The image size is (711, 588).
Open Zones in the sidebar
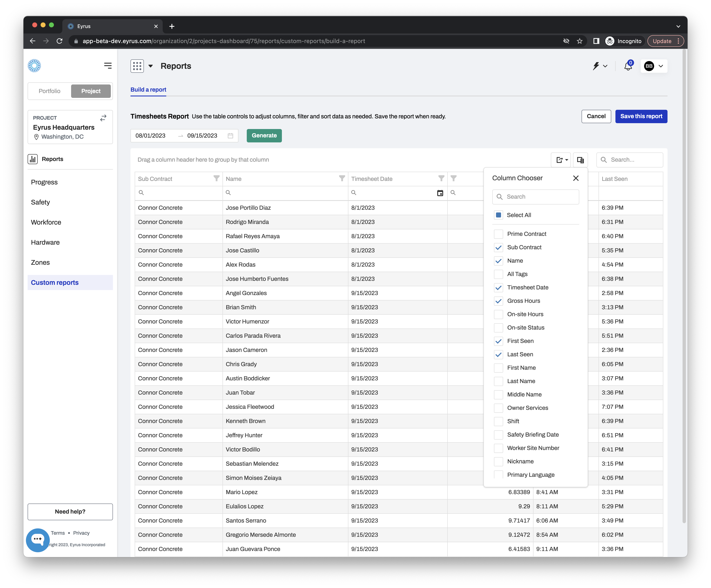click(x=40, y=262)
